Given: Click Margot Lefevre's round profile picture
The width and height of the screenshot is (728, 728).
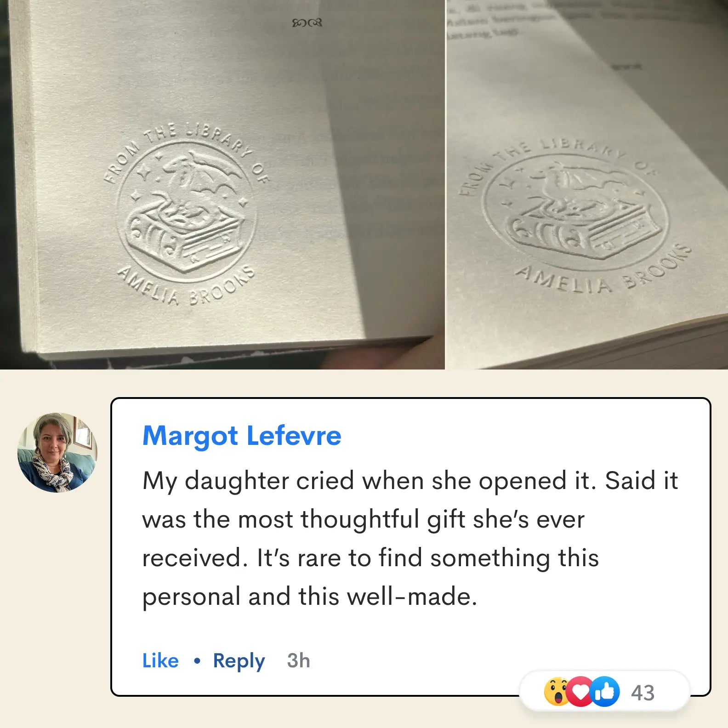Looking at the screenshot, I should [x=57, y=453].
